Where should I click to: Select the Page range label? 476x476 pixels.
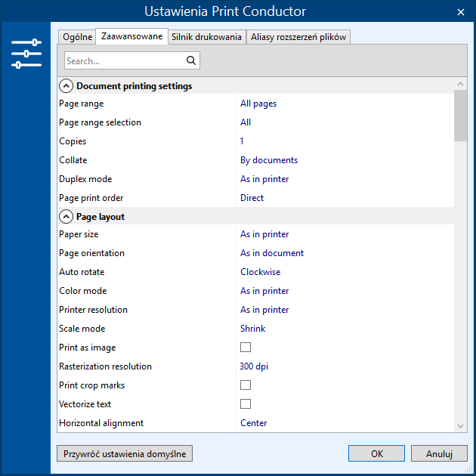click(x=82, y=104)
